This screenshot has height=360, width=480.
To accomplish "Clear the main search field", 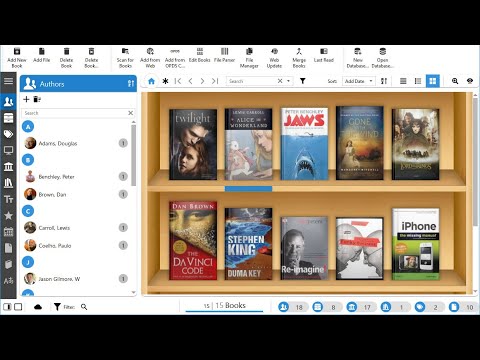I will click(x=280, y=81).
